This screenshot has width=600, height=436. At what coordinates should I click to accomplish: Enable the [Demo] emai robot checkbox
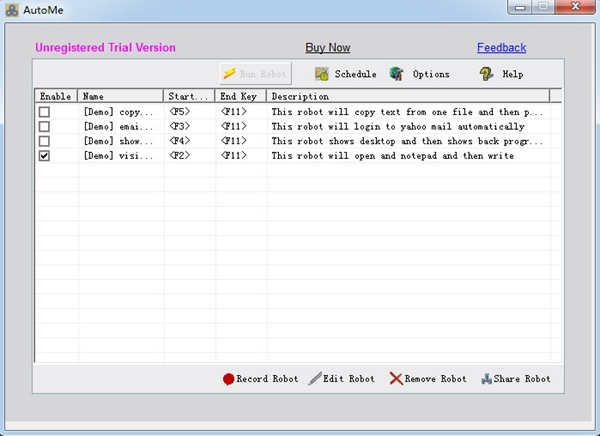(44, 126)
